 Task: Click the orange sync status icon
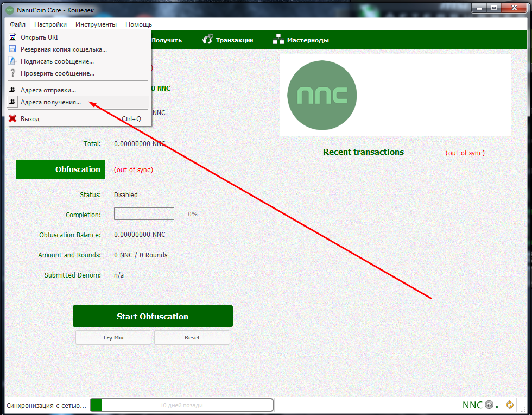509,405
